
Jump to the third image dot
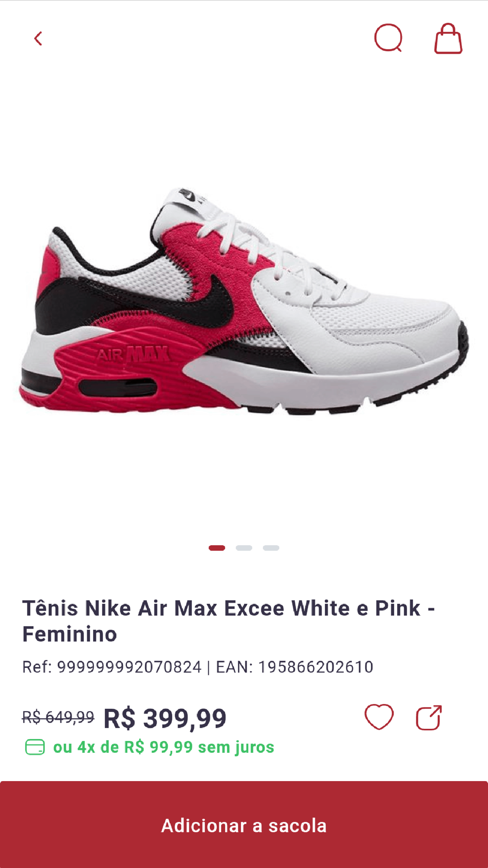(x=271, y=548)
